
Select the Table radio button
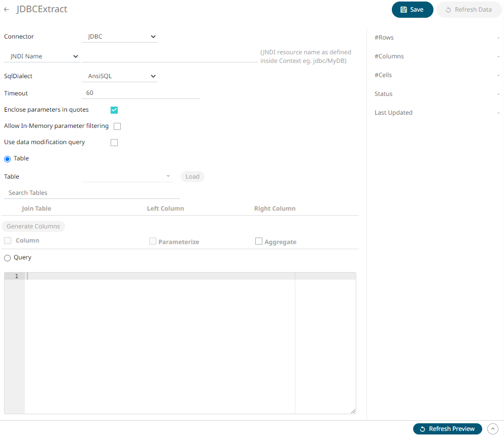tap(8, 159)
